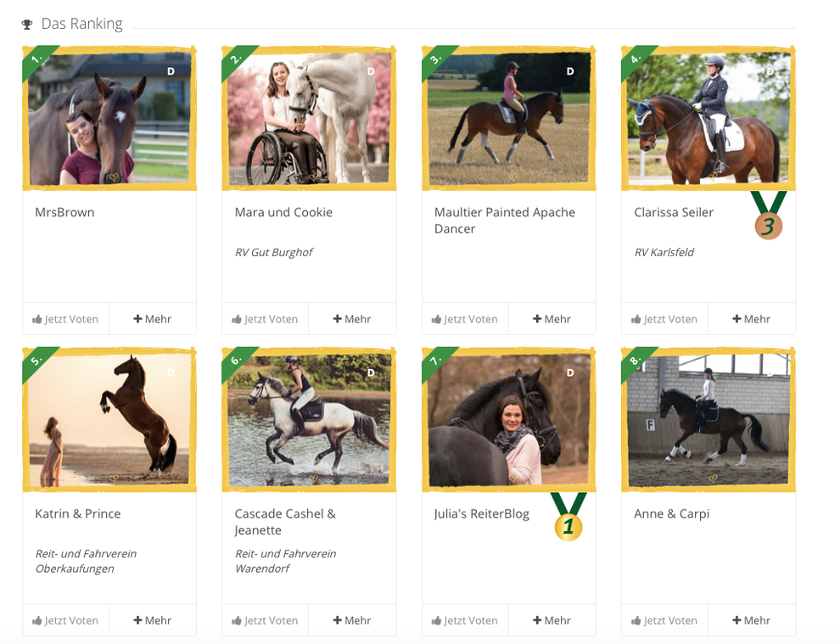840x644 pixels.
Task: Expand Mehr on Julia's ReiterBlog card
Action: pyautogui.click(x=552, y=620)
